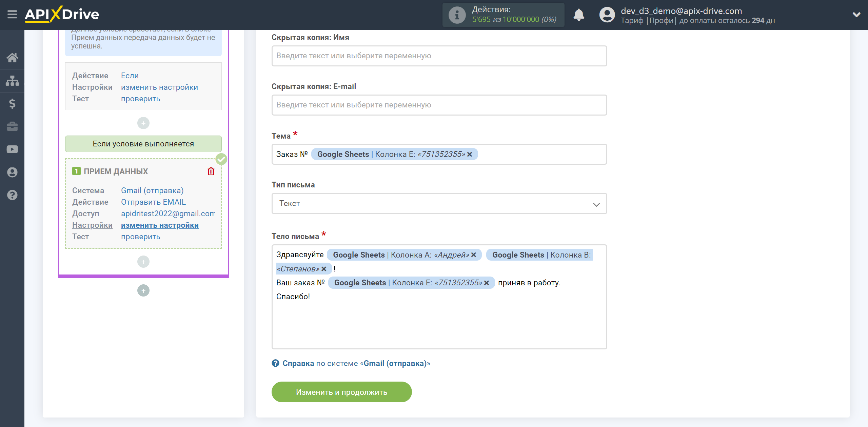Click проверить in ПРИЕМ ДАННЫХ block

(x=141, y=237)
